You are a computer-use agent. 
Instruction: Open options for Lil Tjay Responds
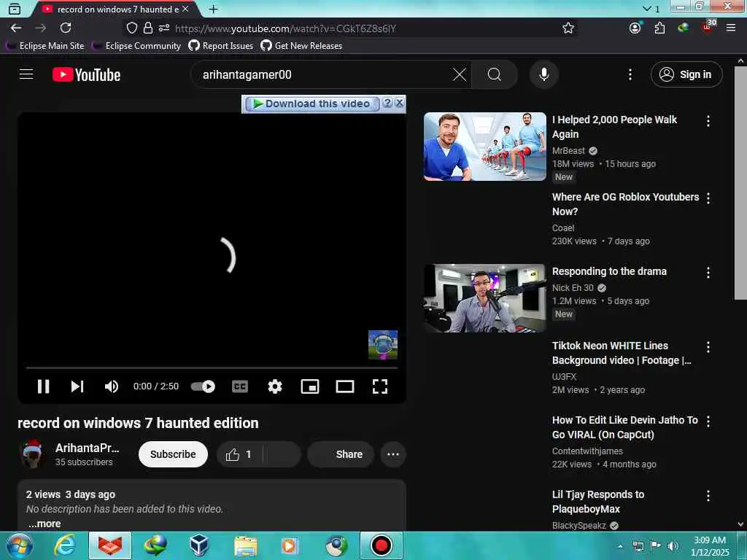tap(708, 496)
